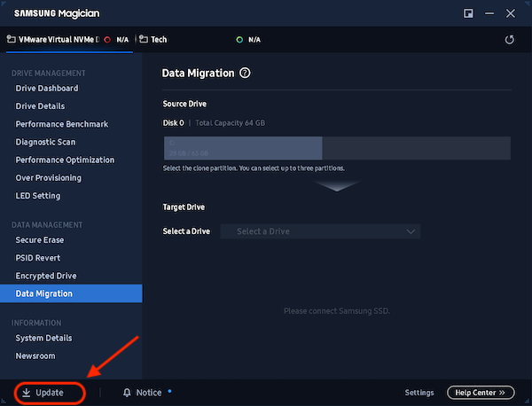This screenshot has height=406, width=532.
Task: Click the red status circle of VMware drive
Action: pyautogui.click(x=107, y=40)
